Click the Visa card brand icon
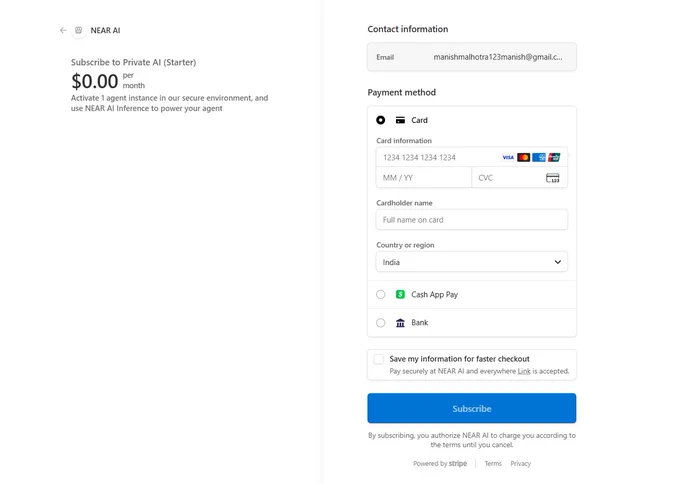Screen dimensions: 680x484 tap(508, 157)
